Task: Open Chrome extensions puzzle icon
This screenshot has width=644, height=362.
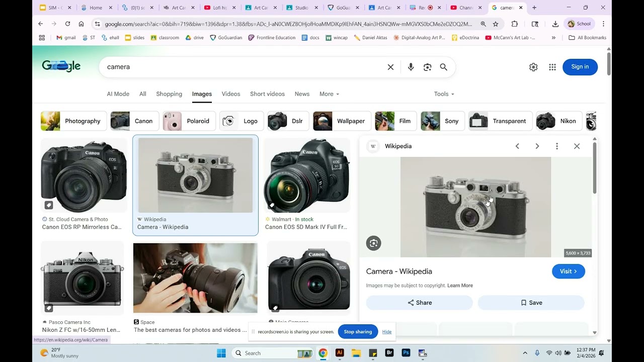Action: [x=514, y=24]
